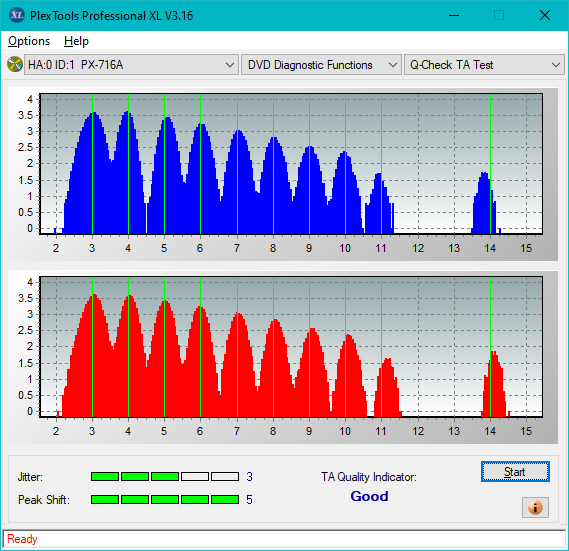
Task: Minimize the PlexTools window
Action: 454,15
